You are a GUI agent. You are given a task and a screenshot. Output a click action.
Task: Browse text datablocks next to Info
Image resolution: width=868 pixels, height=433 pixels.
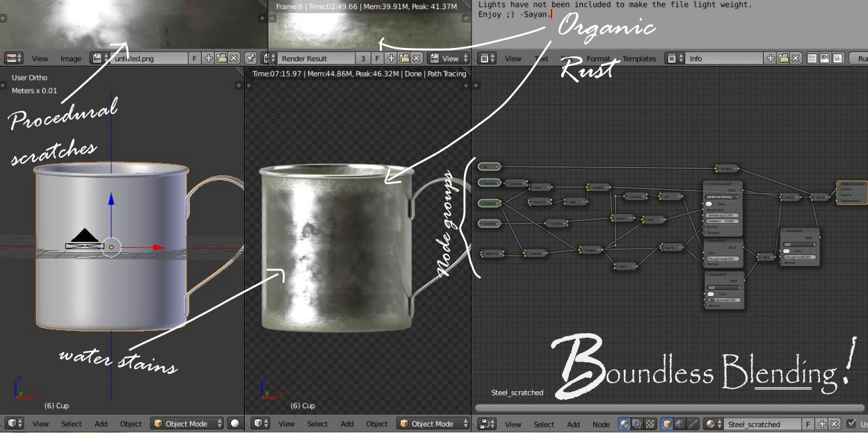[x=673, y=58]
